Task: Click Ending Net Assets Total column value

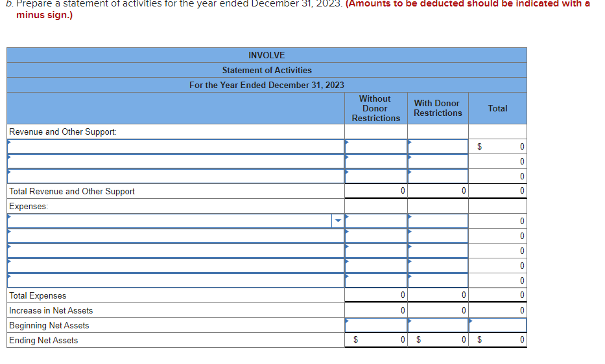Action: (x=522, y=339)
